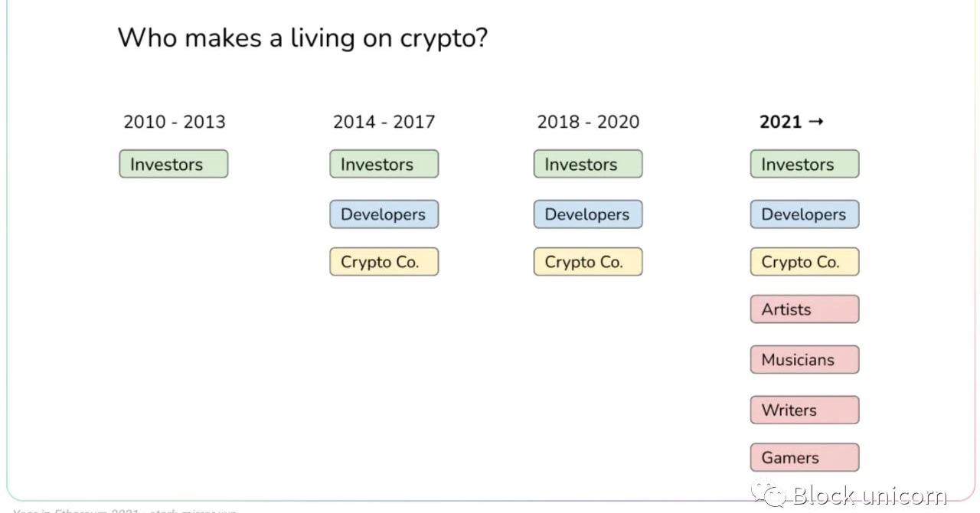Click the 'Block unicorn' watermark text

[870, 496]
